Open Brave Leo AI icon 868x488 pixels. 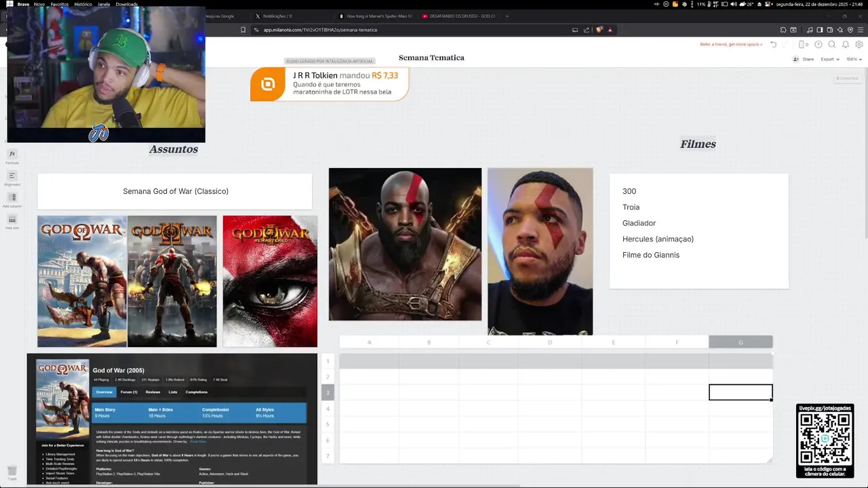click(x=840, y=30)
